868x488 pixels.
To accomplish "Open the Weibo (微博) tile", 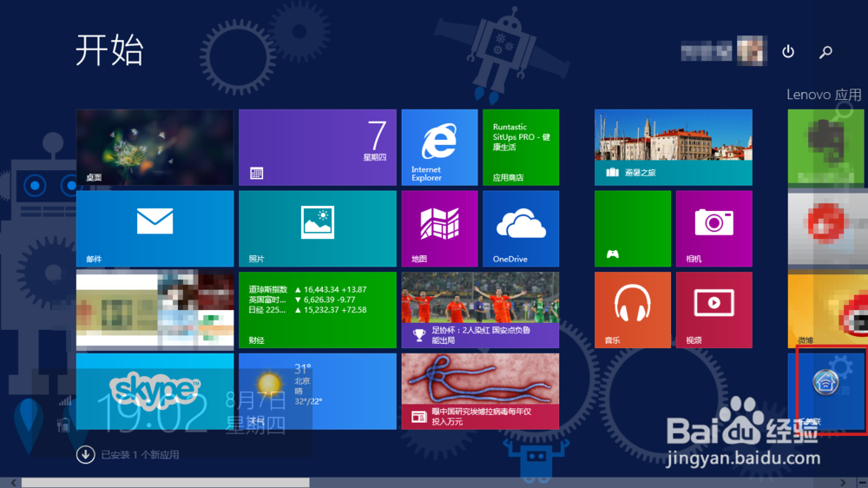I will (x=827, y=310).
